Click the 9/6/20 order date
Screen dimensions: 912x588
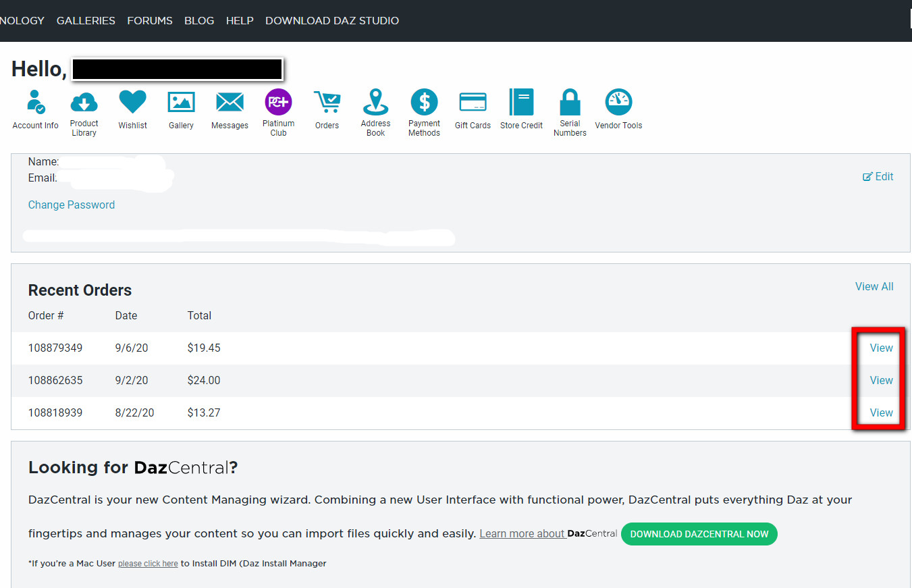pos(132,348)
